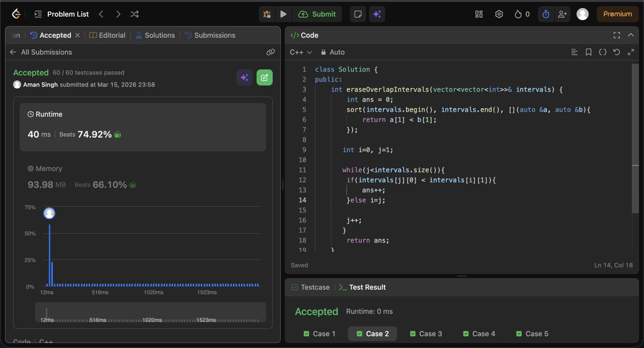Image resolution: width=644 pixels, height=348 pixels.
Task: Click the Premium button
Action: pos(618,14)
